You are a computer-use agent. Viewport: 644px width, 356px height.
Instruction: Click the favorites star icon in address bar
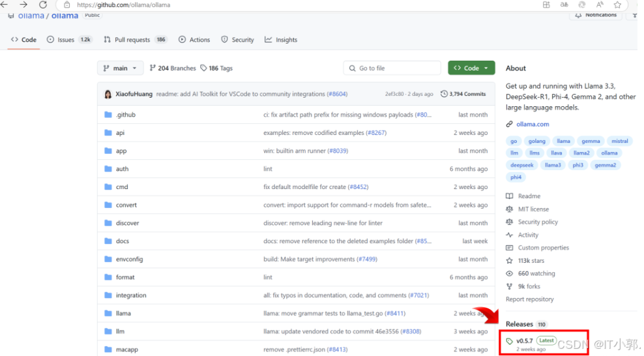(x=617, y=5)
